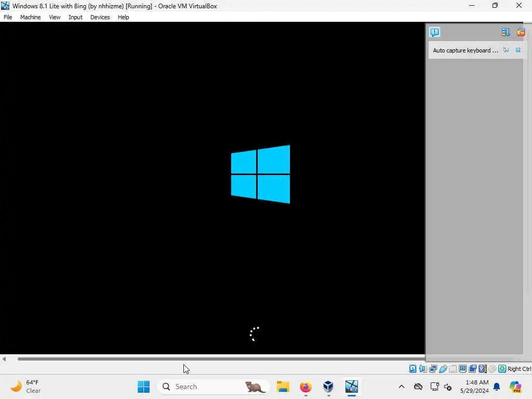Click the do-not-show-again icon on keyboard notification
Viewport: 532px width, 399px height.
(506, 50)
